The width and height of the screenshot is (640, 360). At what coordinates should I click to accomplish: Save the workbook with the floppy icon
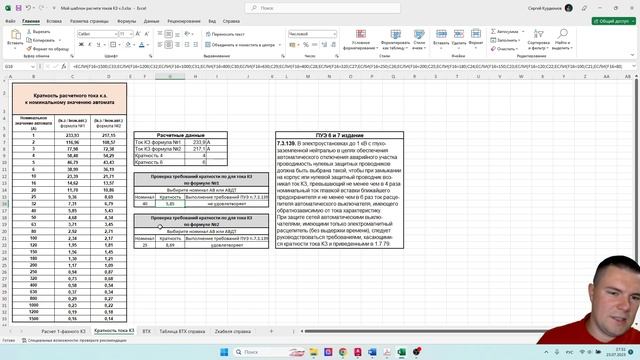click(18, 8)
